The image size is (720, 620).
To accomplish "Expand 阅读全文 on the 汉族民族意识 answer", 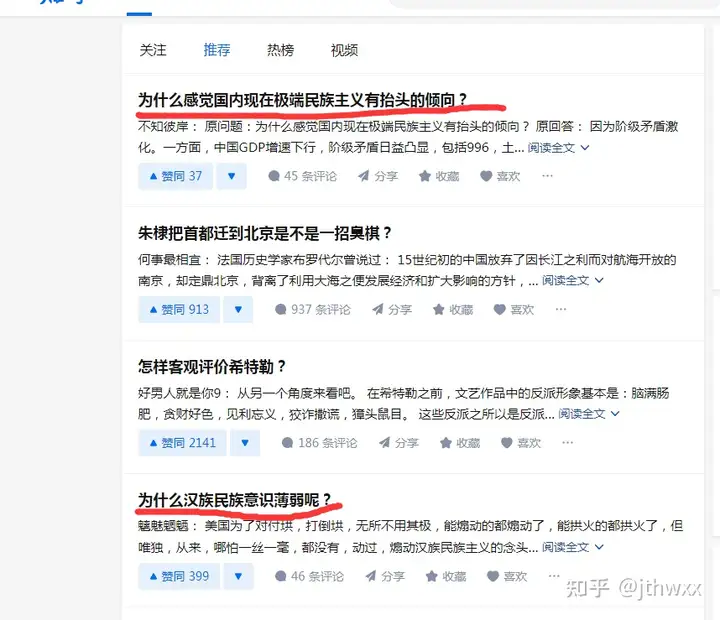I will [x=572, y=547].
